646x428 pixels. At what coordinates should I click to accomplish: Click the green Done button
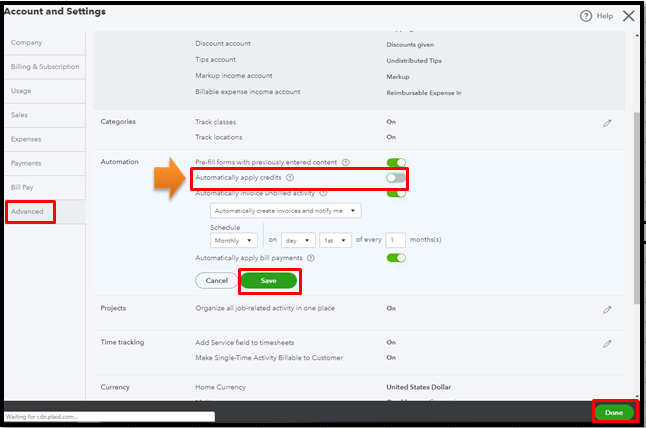coord(614,412)
